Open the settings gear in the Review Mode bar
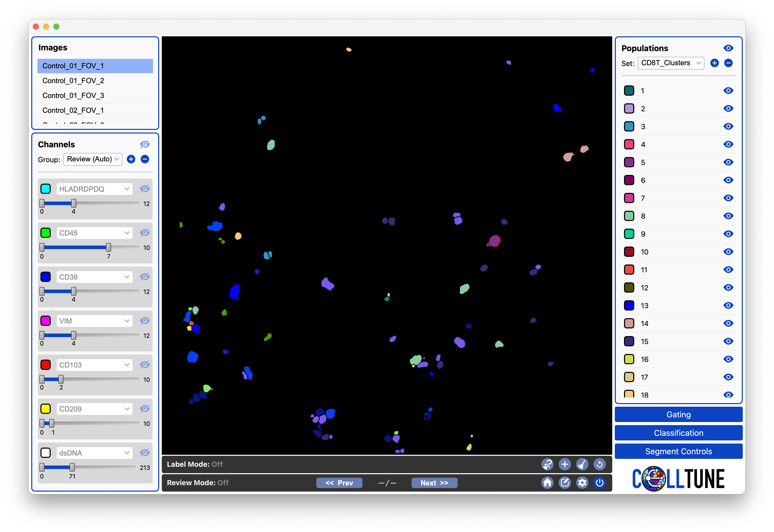This screenshot has width=774, height=532. [582, 482]
